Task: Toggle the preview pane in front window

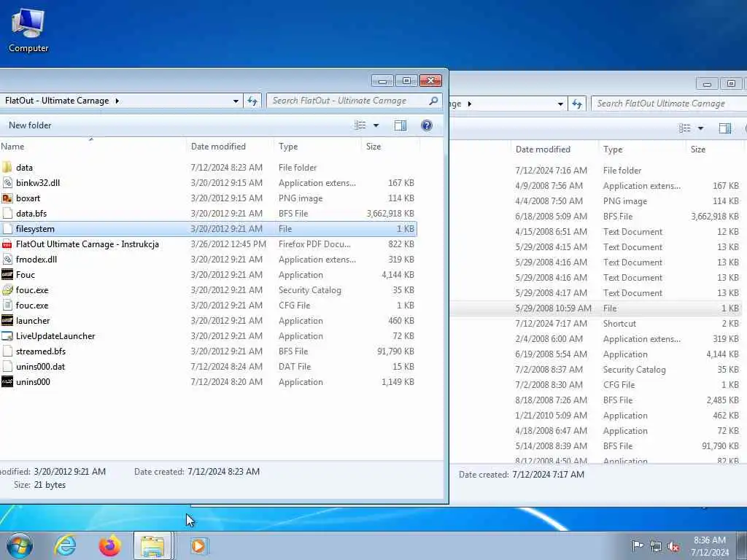Action: [x=400, y=125]
